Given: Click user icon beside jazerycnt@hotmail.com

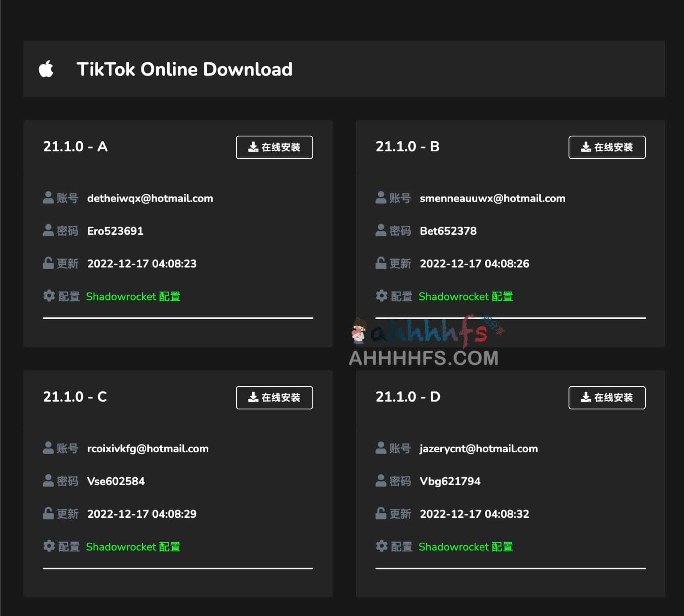Looking at the screenshot, I should [x=381, y=448].
